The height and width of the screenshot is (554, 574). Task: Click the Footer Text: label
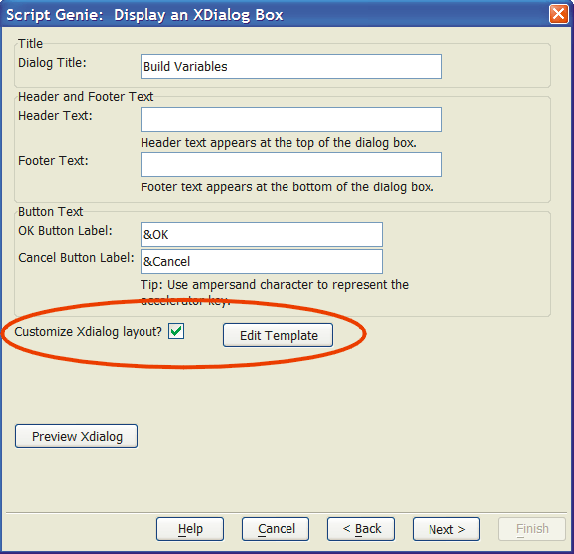click(x=53, y=161)
